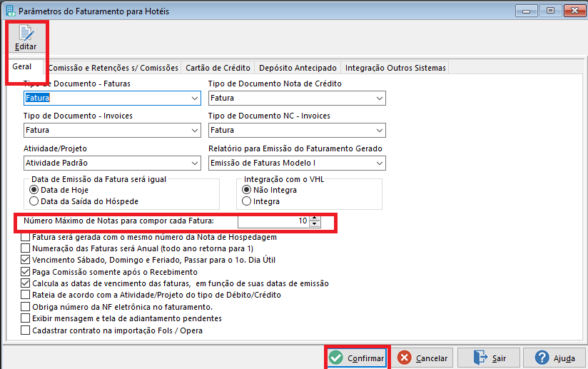Enable Numeração das Faturas será Anual checkbox
588x369 pixels.
(25, 248)
